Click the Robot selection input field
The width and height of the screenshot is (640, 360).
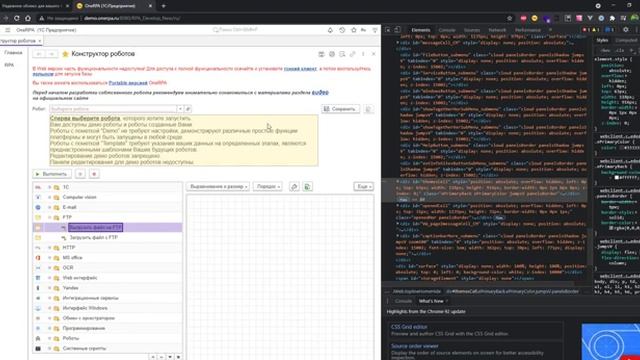click(x=113, y=109)
